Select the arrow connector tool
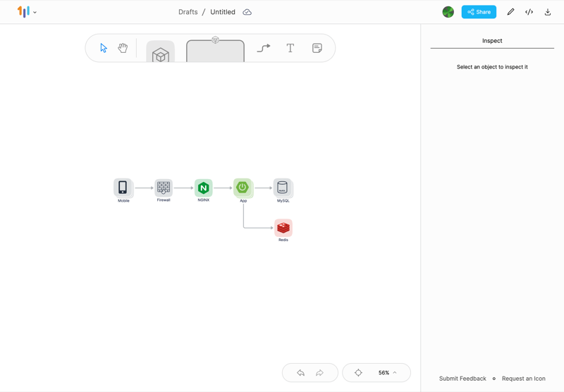The width and height of the screenshot is (564, 392). [x=264, y=48]
